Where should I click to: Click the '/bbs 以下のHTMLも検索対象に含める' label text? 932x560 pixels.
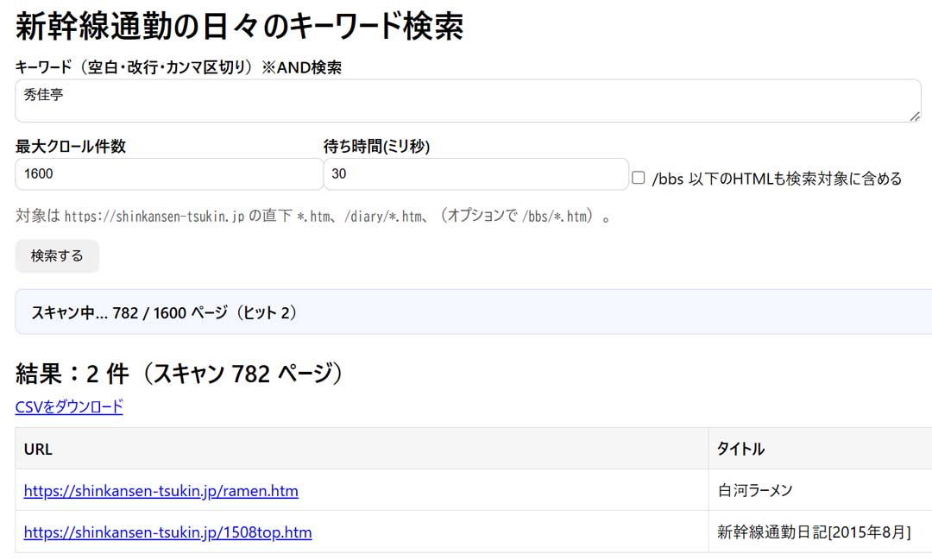777,179
